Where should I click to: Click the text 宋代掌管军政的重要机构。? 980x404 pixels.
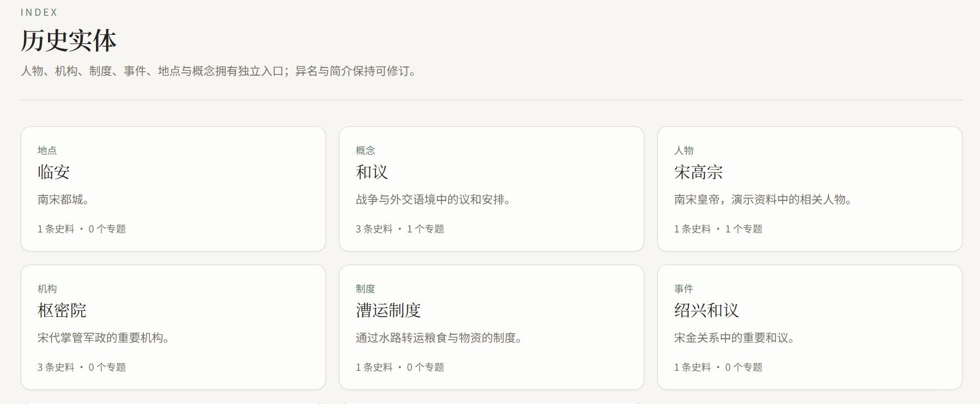pos(104,338)
